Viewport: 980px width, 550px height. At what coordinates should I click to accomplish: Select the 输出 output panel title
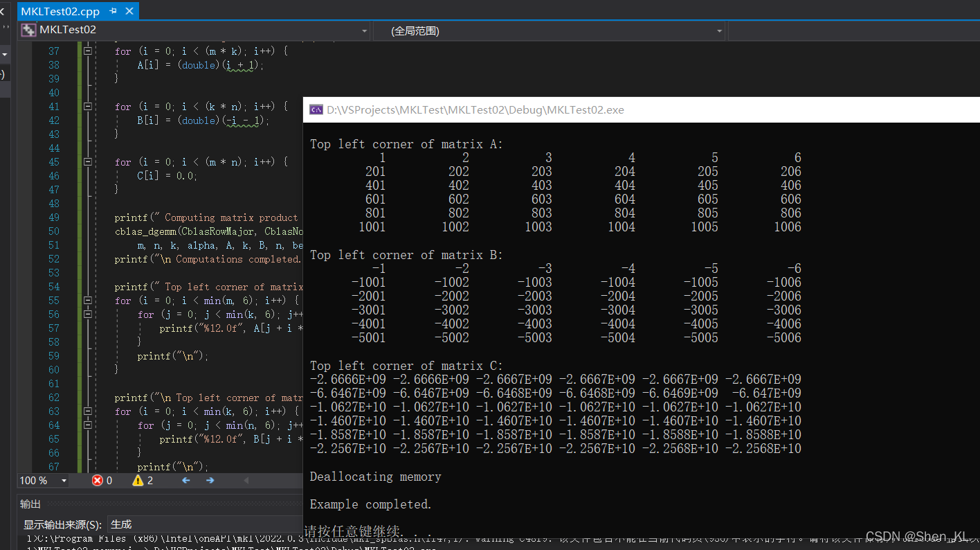(30, 504)
